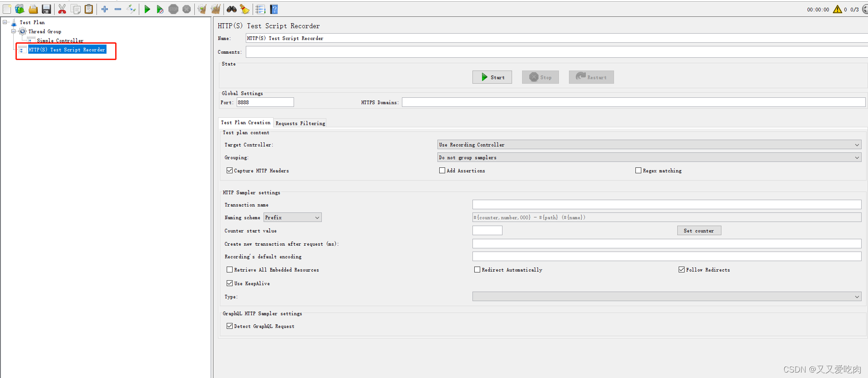Enable the Regex matching checkbox
Image resolution: width=868 pixels, height=378 pixels.
pyautogui.click(x=638, y=171)
